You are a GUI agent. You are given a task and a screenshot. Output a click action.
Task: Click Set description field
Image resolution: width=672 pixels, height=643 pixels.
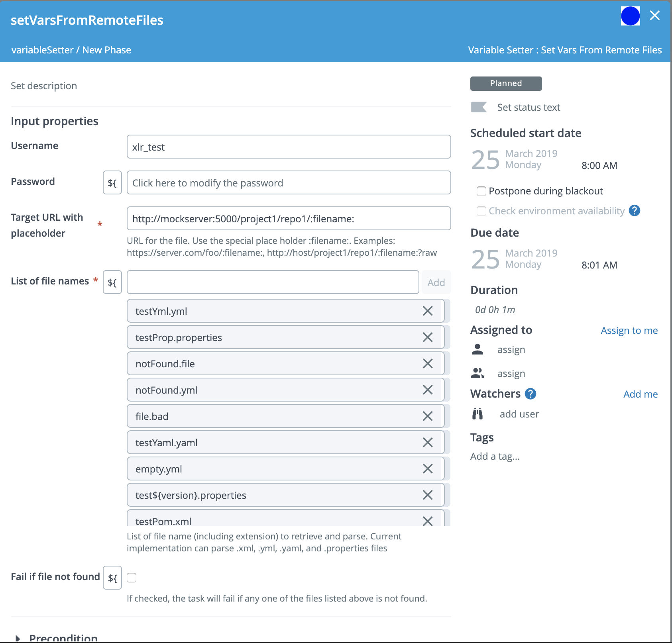[44, 86]
